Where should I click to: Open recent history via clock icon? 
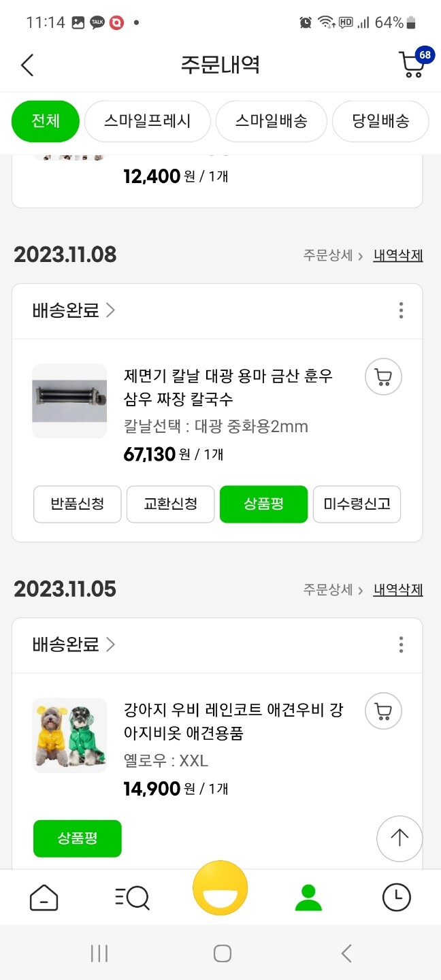click(x=397, y=898)
